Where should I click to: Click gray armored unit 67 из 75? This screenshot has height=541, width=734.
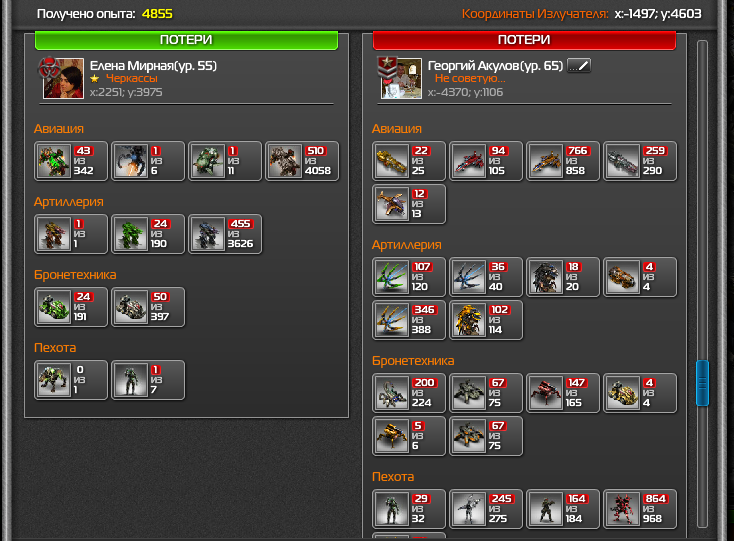click(x=486, y=393)
